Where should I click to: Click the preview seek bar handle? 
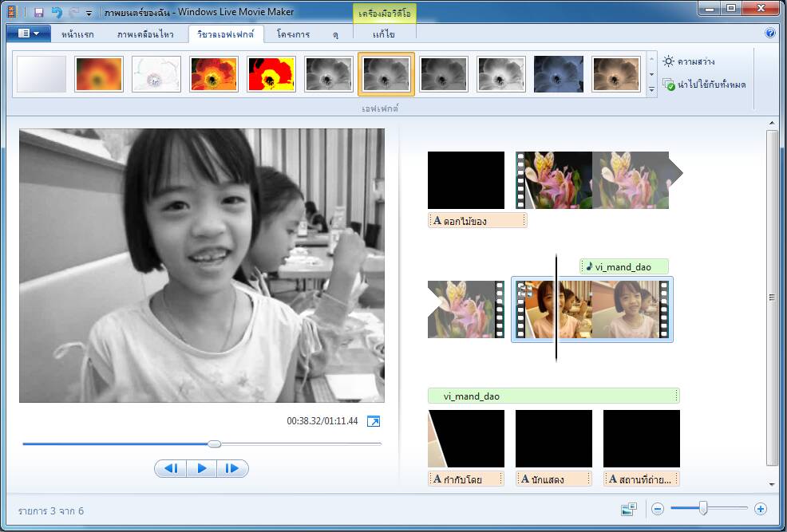click(x=214, y=443)
